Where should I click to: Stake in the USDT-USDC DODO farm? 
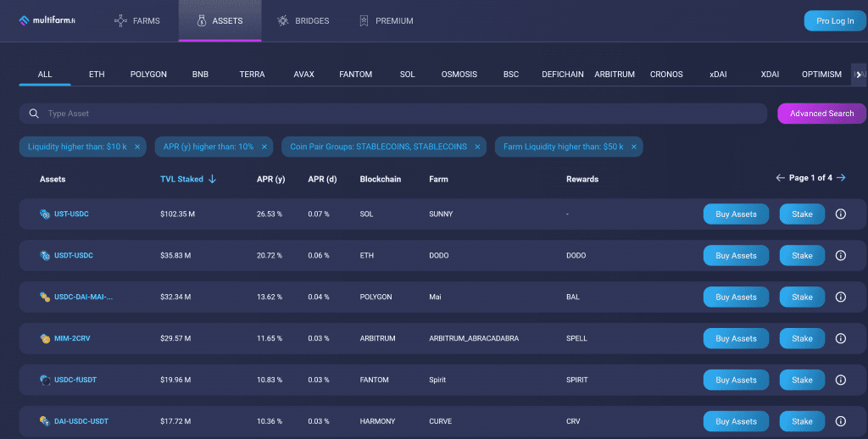[x=802, y=256]
